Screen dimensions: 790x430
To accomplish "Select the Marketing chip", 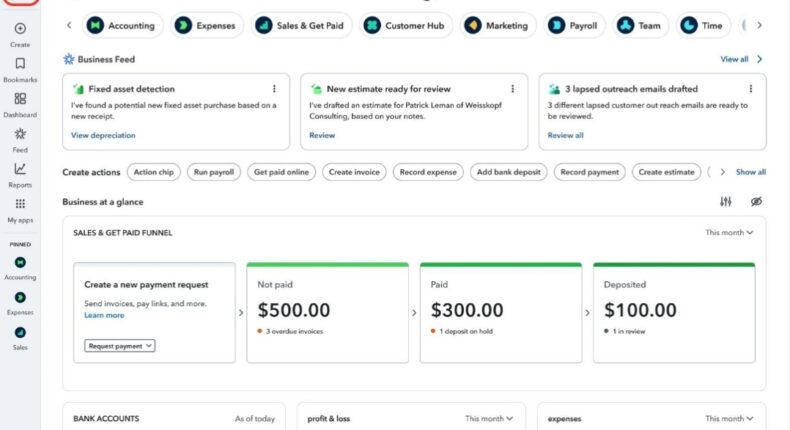I will (x=498, y=25).
